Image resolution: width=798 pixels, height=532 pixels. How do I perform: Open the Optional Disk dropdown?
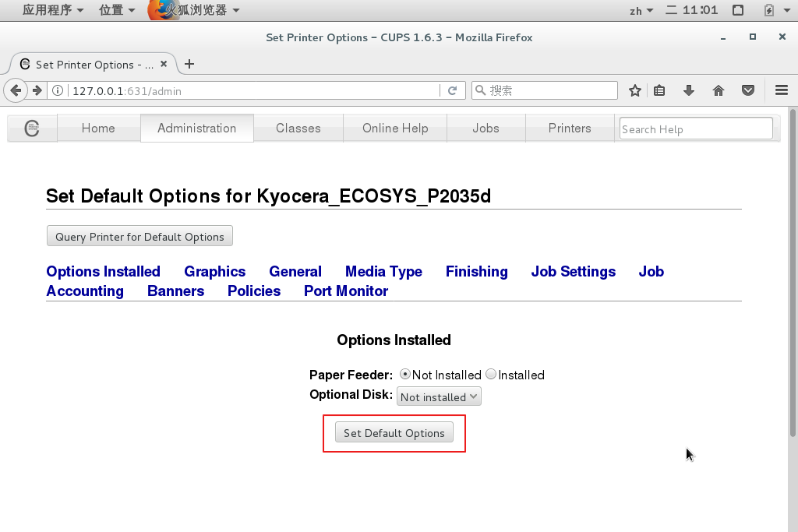tap(439, 396)
